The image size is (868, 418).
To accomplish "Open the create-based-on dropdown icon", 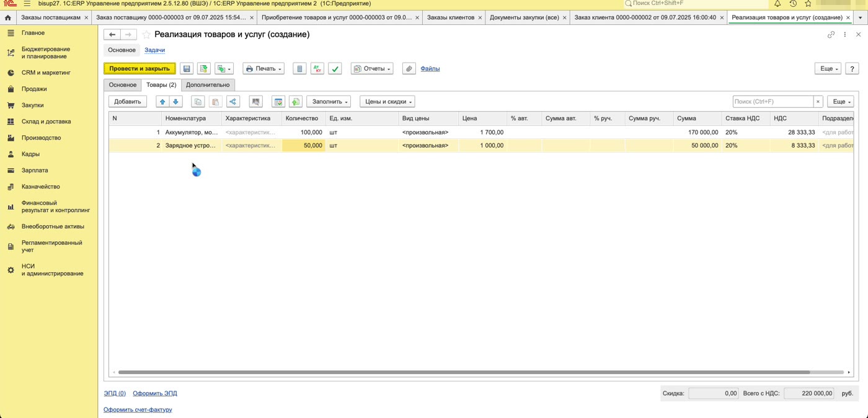I will coord(224,69).
